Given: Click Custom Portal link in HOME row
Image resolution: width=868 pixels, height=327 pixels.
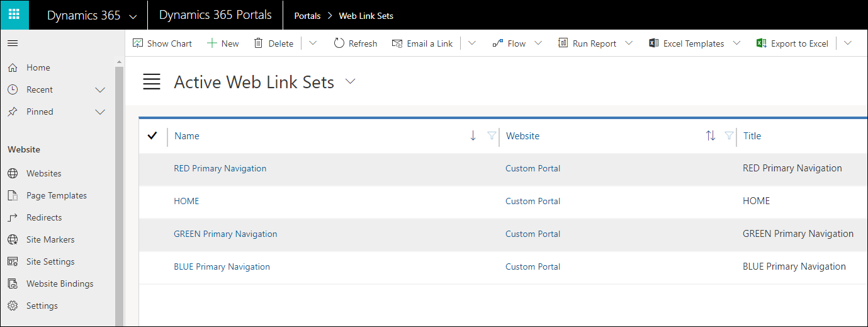Looking at the screenshot, I should [x=533, y=201].
